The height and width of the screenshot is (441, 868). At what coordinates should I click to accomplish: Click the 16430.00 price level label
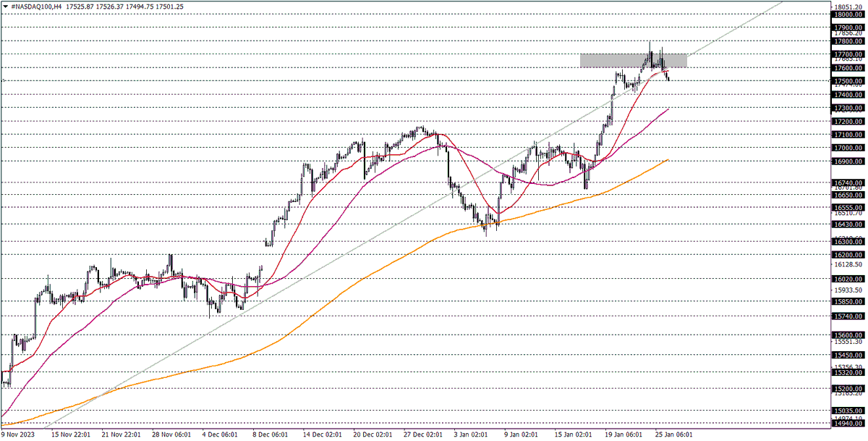coord(848,224)
